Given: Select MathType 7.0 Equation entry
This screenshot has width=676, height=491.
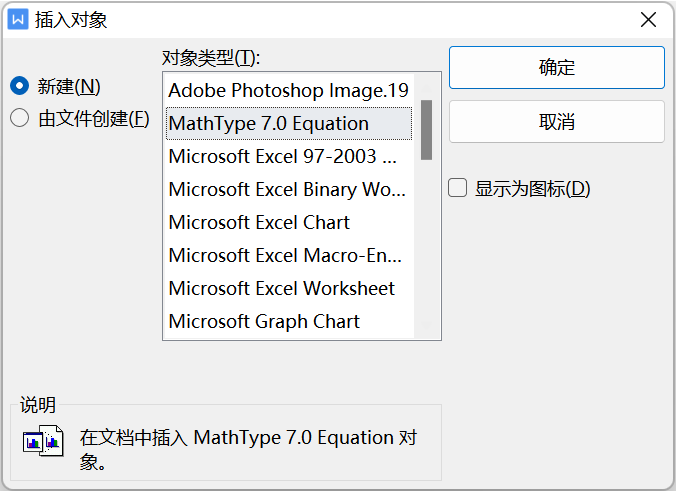Looking at the screenshot, I should (288, 123).
